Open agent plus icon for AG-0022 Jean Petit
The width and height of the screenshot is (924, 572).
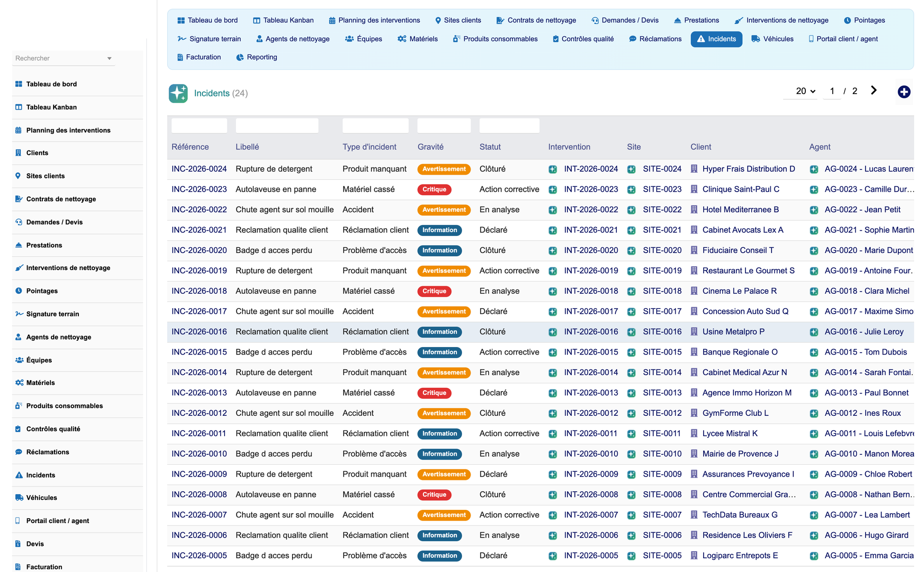pos(814,210)
